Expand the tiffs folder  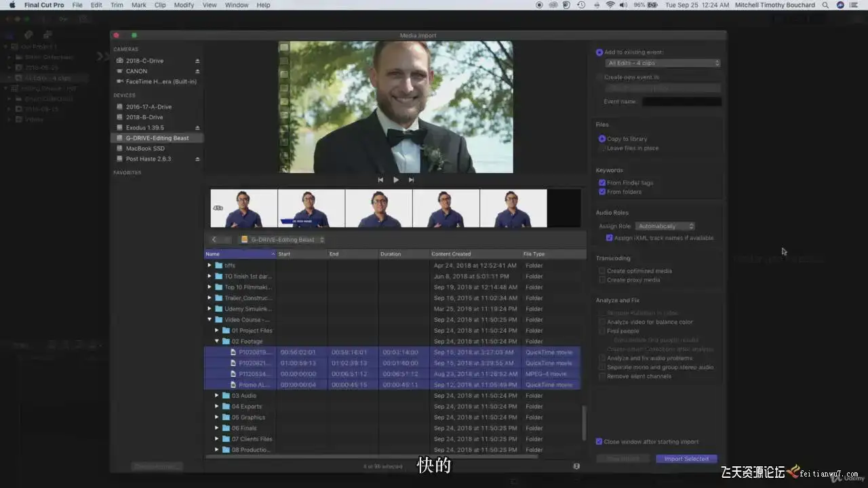click(210, 265)
